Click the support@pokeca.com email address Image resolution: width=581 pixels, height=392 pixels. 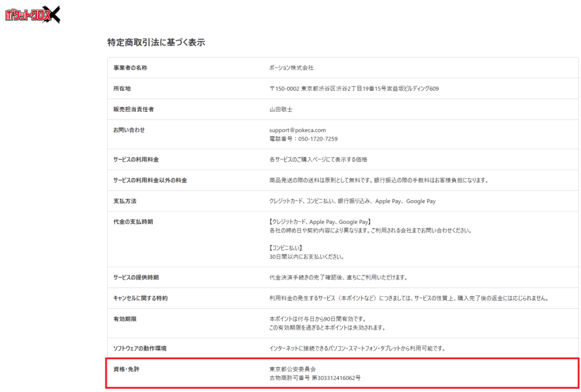click(297, 130)
